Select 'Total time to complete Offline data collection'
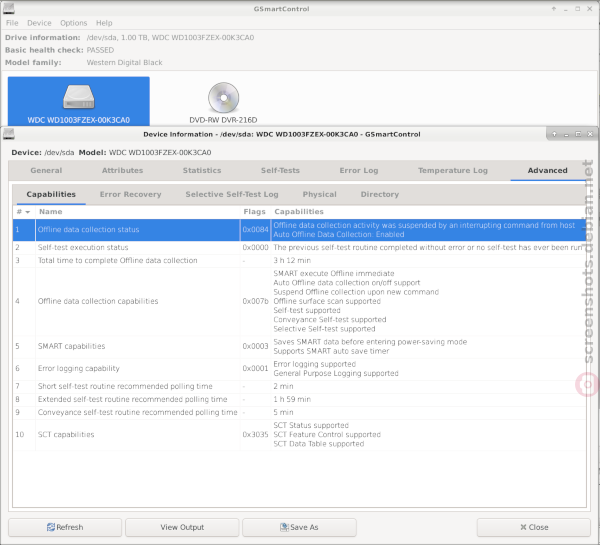 coord(299,260)
